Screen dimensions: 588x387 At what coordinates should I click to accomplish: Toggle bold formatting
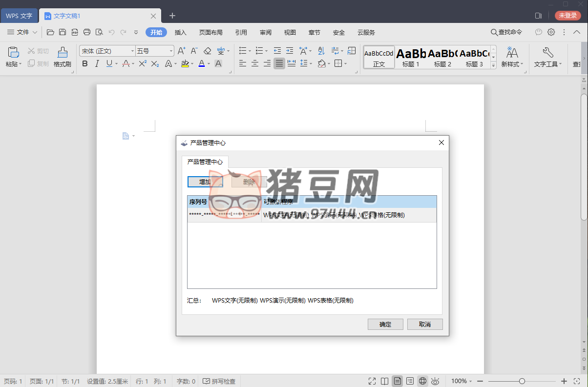point(85,63)
